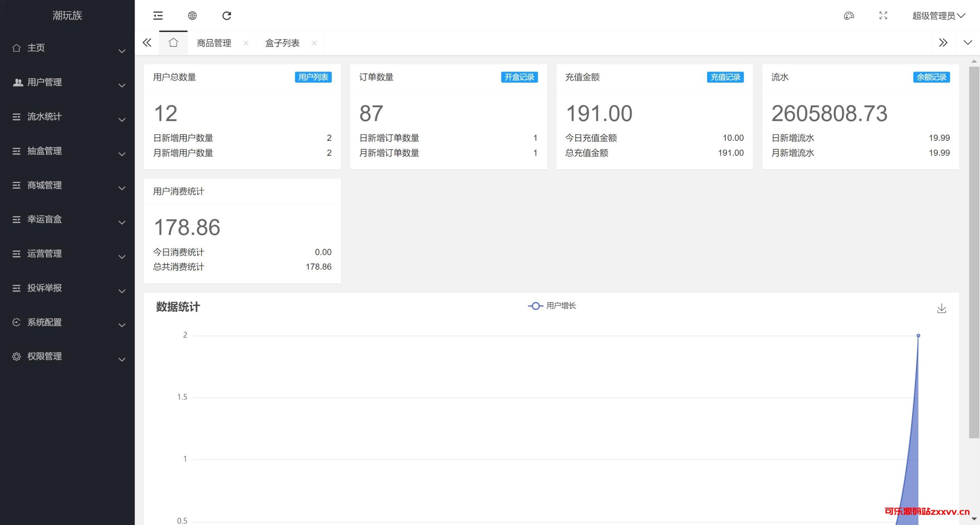The width and height of the screenshot is (980, 525).
Task: Open the theme palette icon
Action: click(849, 16)
